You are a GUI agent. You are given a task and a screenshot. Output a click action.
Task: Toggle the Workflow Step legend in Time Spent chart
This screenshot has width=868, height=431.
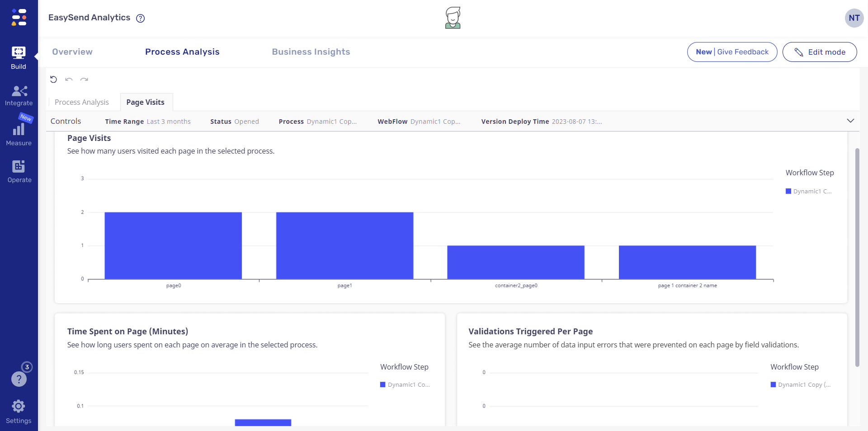coord(405,385)
